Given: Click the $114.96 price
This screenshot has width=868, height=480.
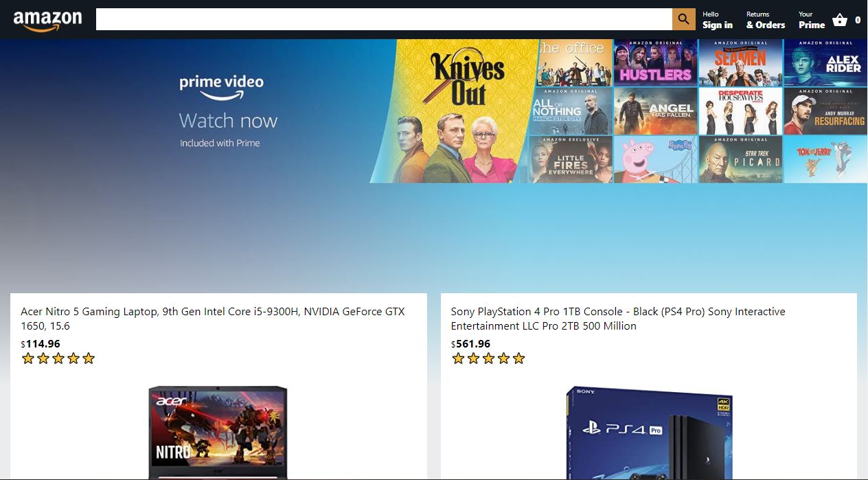Looking at the screenshot, I should click(x=41, y=344).
